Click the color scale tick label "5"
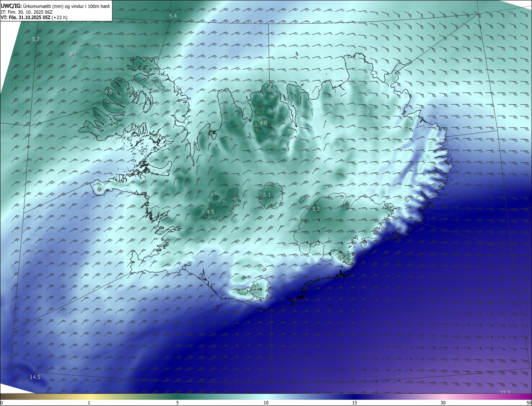 (x=177, y=403)
